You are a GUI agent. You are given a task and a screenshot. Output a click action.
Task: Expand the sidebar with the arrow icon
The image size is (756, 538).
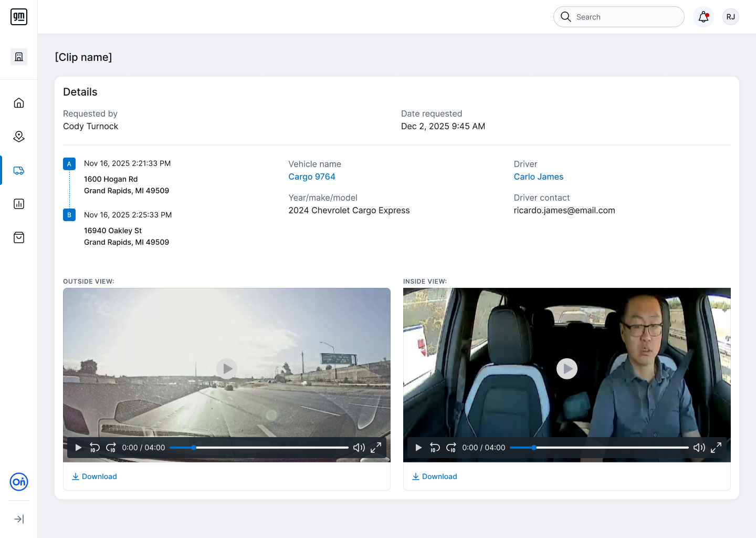click(19, 519)
